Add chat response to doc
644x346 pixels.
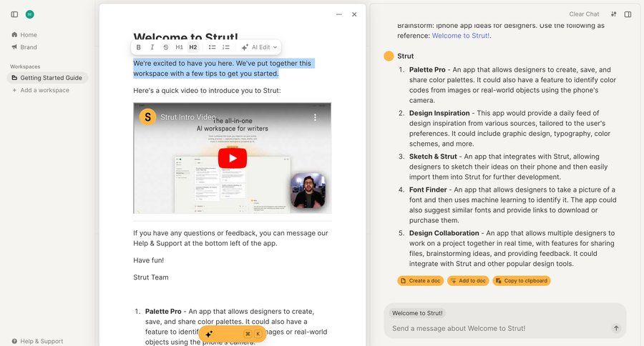468,281
